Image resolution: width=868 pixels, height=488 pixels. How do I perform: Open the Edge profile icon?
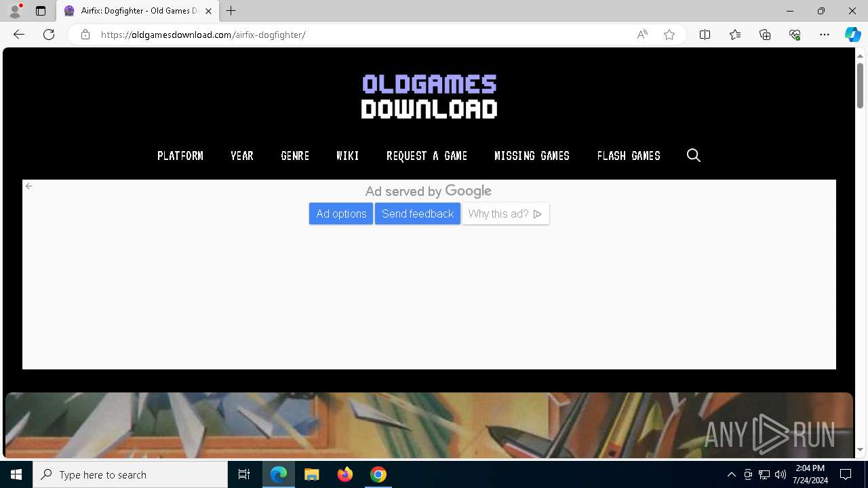[x=15, y=11]
